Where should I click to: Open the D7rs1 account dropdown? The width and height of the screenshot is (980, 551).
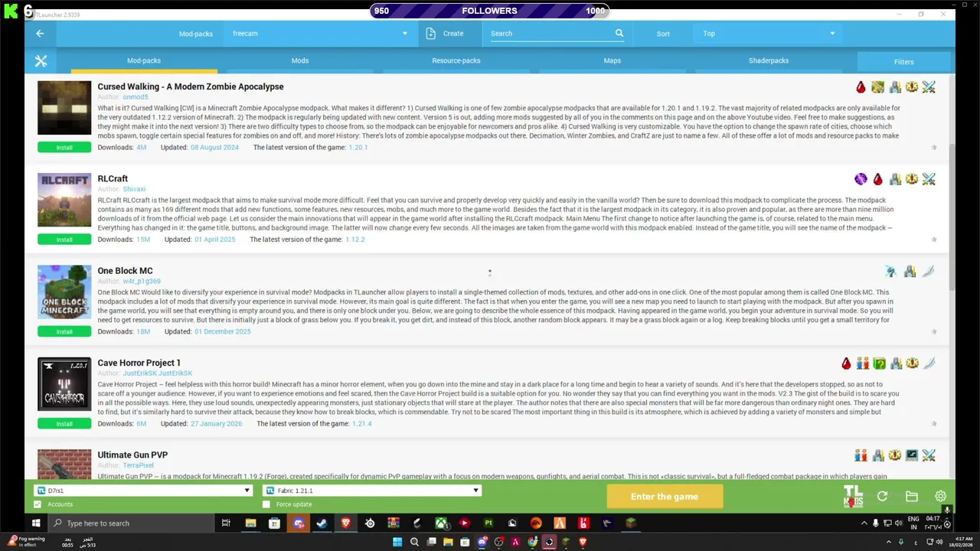click(x=143, y=491)
